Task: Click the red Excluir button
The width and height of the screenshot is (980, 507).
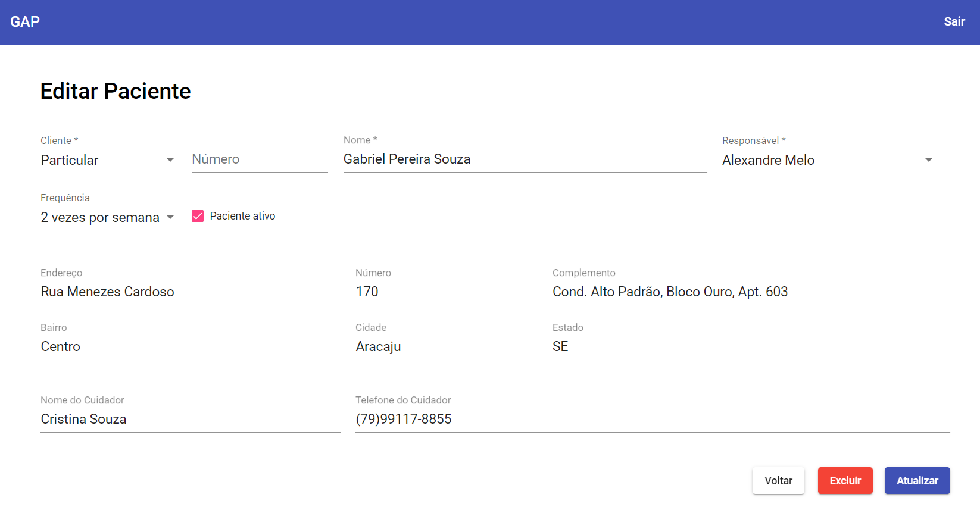Action: point(845,481)
